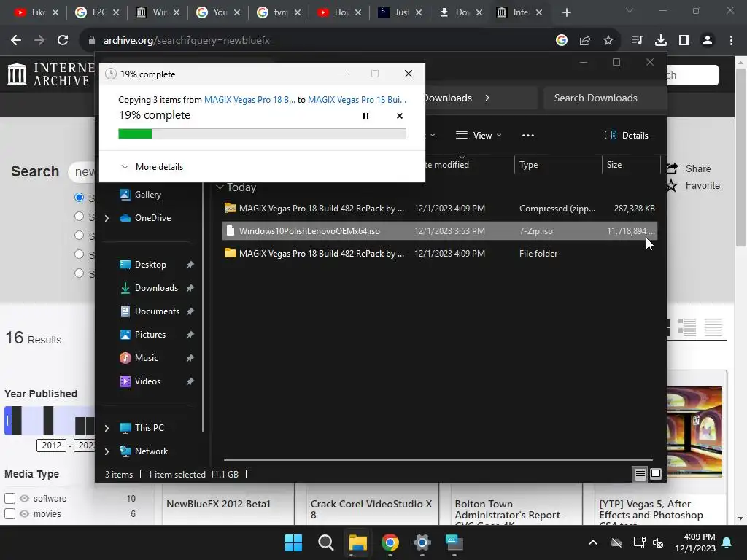Image resolution: width=747 pixels, height=560 pixels.
Task: Expand the OneDrive tree node
Action: pos(107,217)
